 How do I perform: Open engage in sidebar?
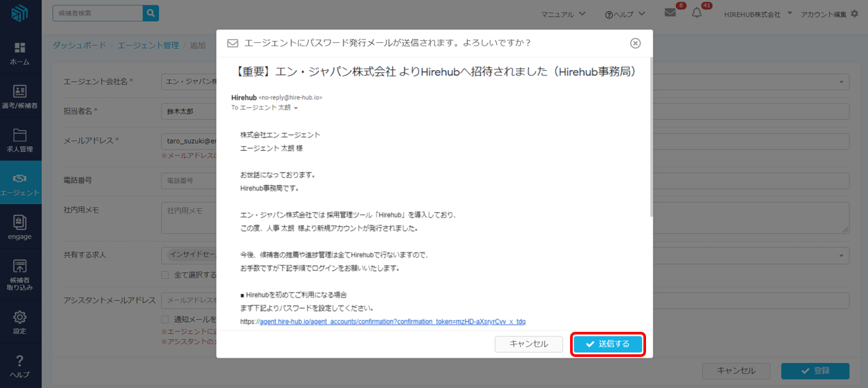pos(20,228)
